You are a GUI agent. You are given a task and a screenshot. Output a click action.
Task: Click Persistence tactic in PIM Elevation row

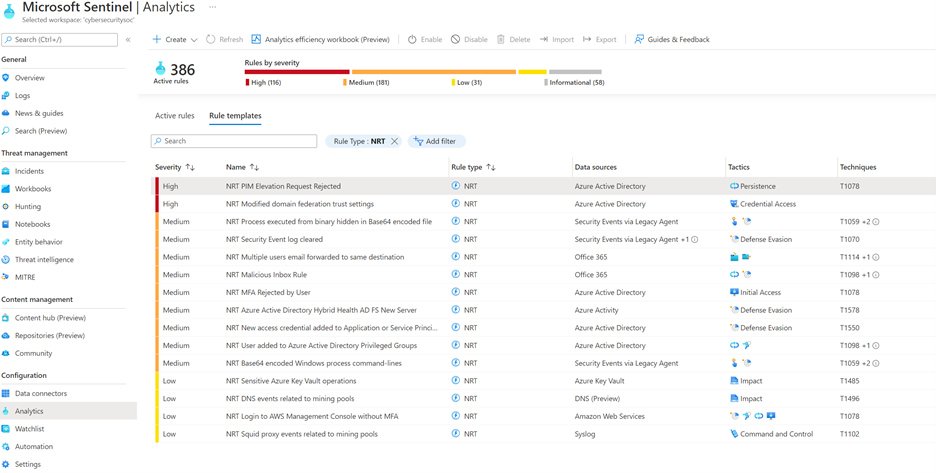753,186
